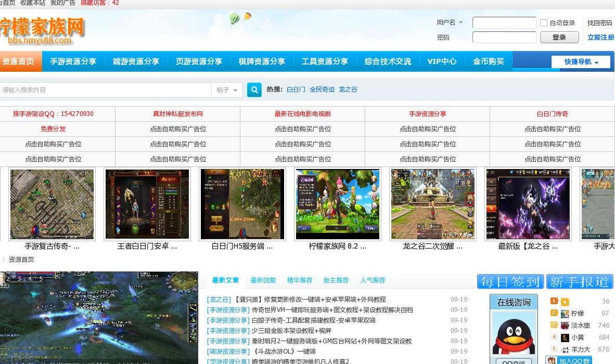615x364 pixels.
Task: Click the 找回密码 link
Action: pyautogui.click(x=600, y=23)
